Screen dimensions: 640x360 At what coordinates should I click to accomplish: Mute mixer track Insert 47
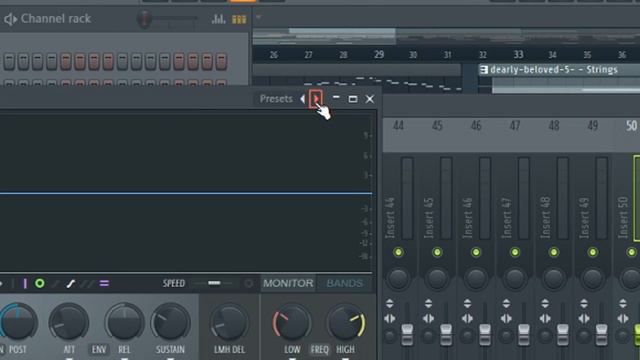[515, 252]
